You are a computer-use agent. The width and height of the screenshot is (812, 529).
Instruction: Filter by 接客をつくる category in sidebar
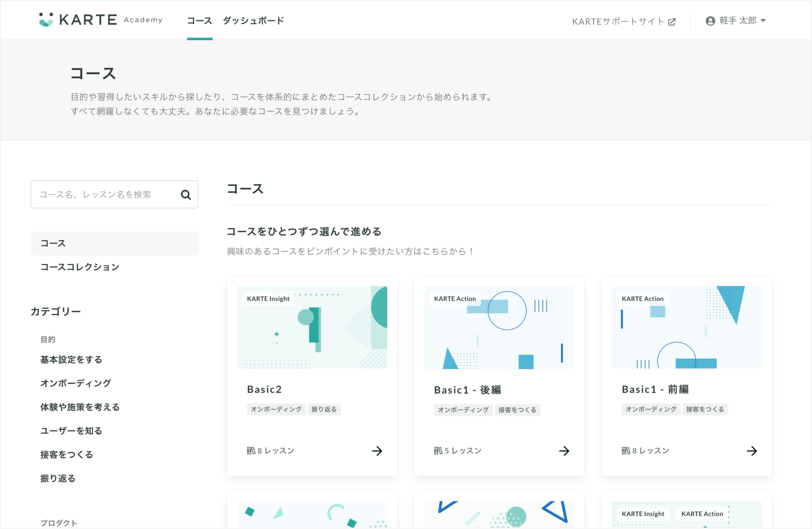pyautogui.click(x=66, y=455)
